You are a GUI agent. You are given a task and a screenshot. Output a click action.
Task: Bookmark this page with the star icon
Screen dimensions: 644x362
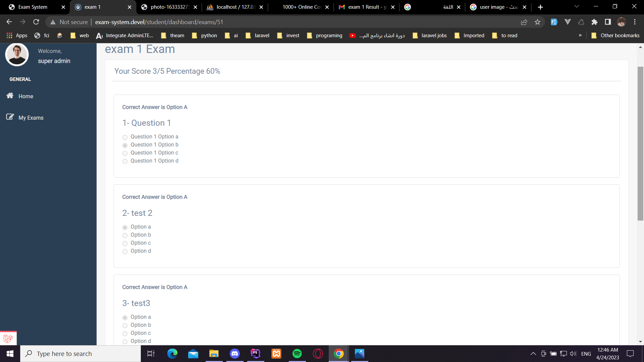pyautogui.click(x=537, y=22)
